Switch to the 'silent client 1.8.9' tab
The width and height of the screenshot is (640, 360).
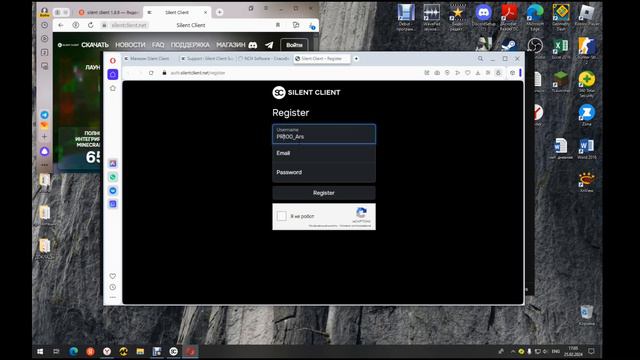pyautogui.click(x=109, y=13)
